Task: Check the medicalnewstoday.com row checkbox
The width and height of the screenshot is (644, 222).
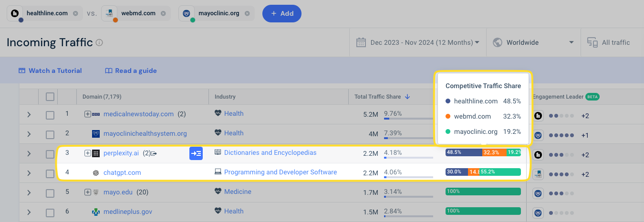Action: (x=50, y=115)
